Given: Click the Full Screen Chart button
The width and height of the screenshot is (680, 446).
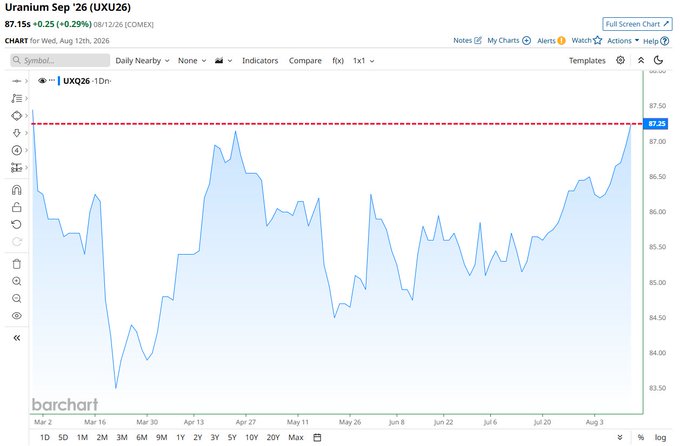Looking at the screenshot, I should [x=637, y=24].
